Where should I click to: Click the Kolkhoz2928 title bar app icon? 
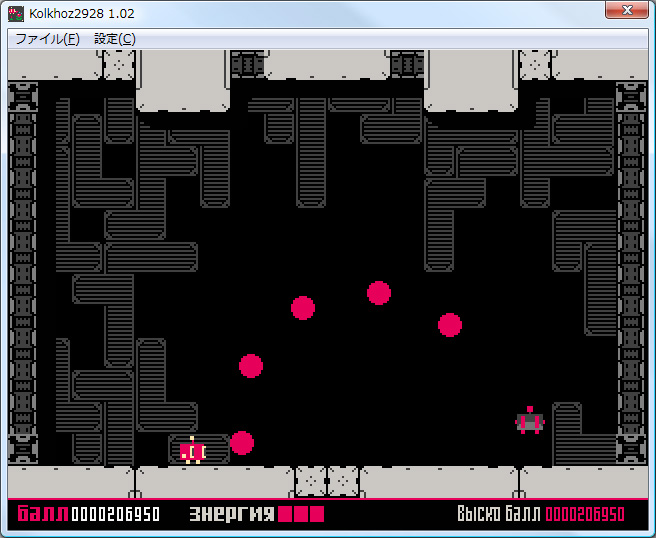click(x=16, y=13)
